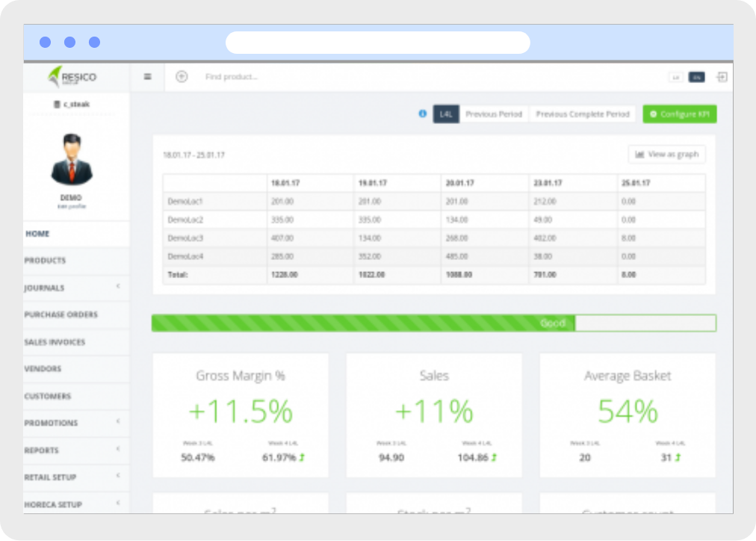Click the DemoLoc4 row label
The image size is (756, 541).
coord(185,256)
